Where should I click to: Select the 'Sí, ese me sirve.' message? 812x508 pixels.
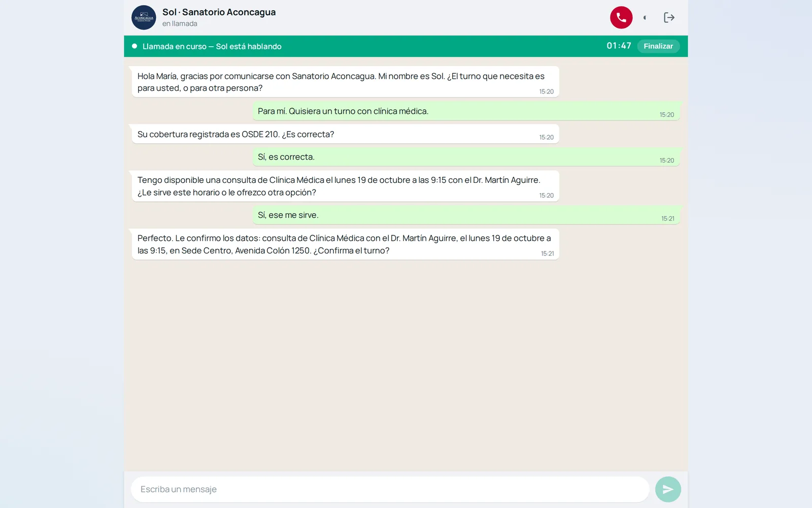pyautogui.click(x=466, y=215)
